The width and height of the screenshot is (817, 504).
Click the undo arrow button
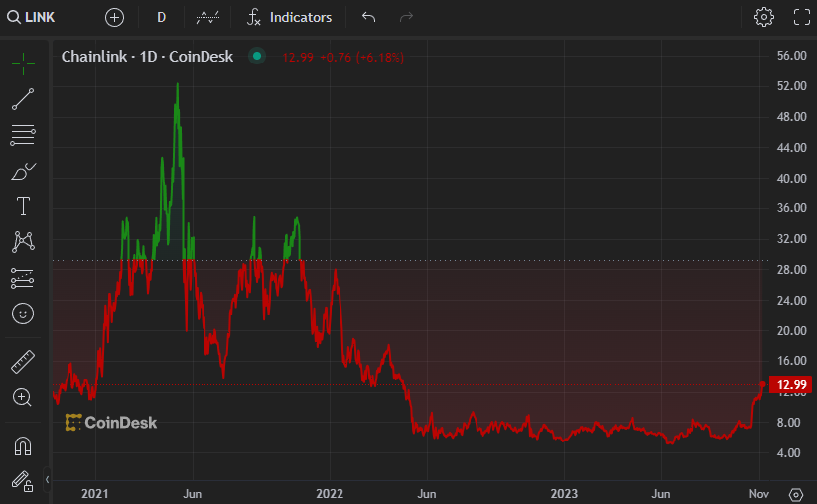click(369, 17)
